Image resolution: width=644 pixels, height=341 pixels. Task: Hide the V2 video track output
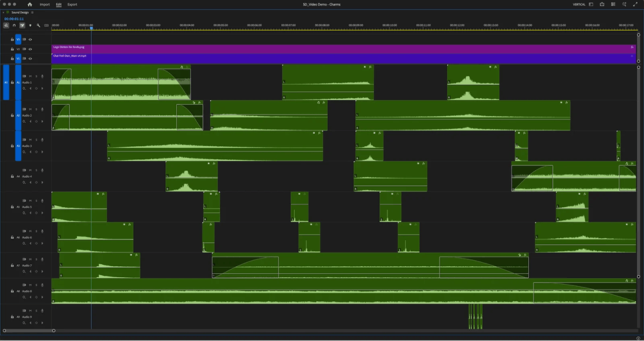click(x=30, y=49)
